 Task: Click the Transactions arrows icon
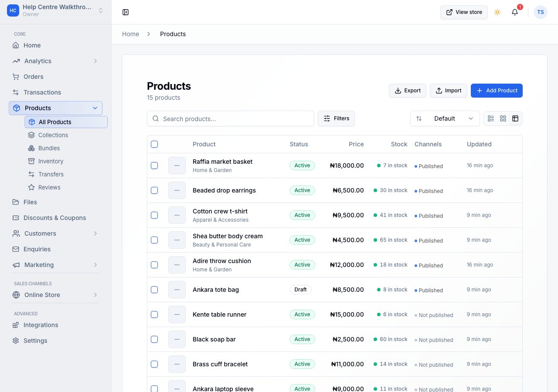[16, 92]
